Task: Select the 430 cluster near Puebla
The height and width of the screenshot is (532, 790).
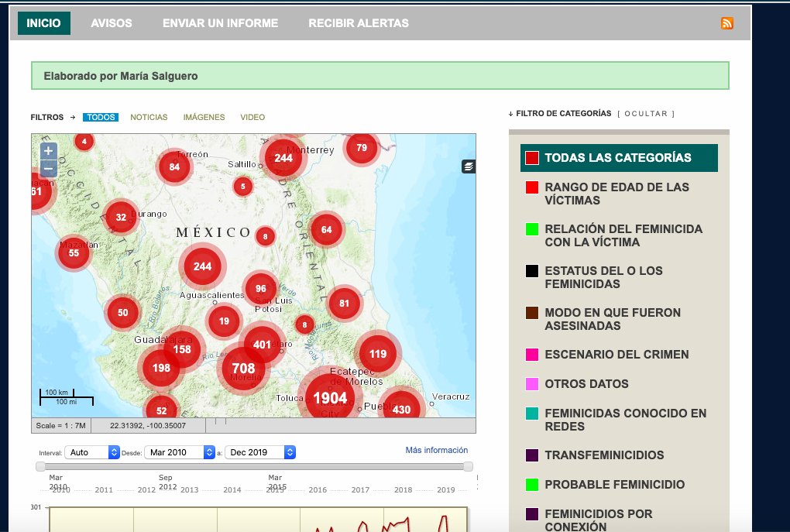Action: pos(401,409)
